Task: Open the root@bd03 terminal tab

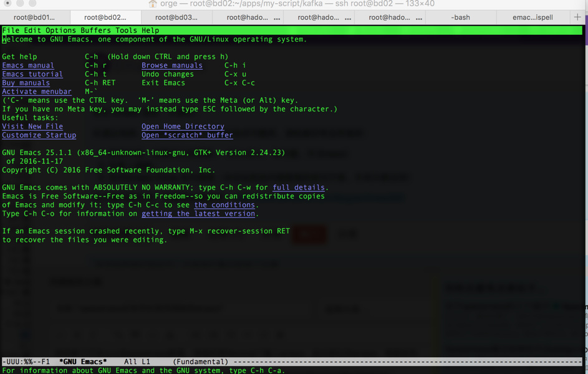Action: coord(176,17)
